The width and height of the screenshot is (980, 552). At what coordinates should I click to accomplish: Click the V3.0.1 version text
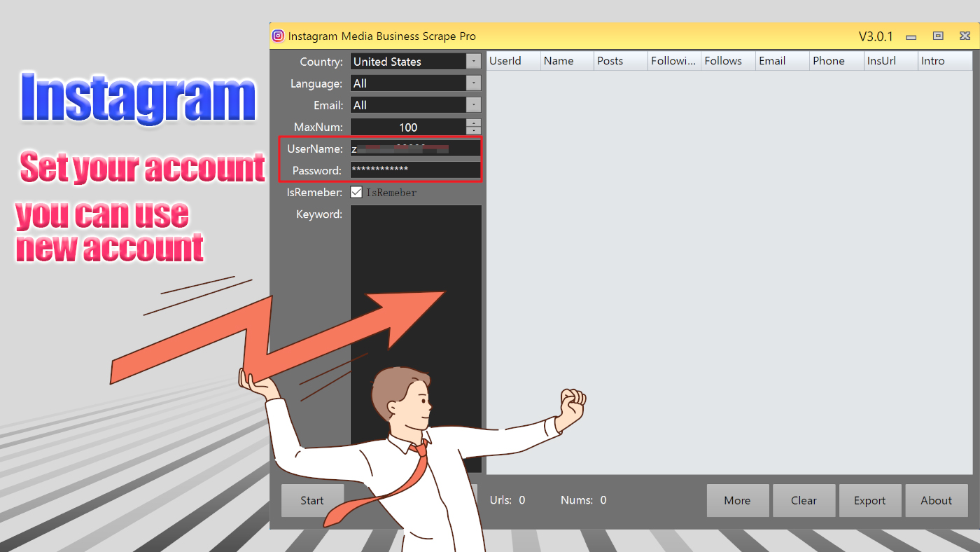876,36
